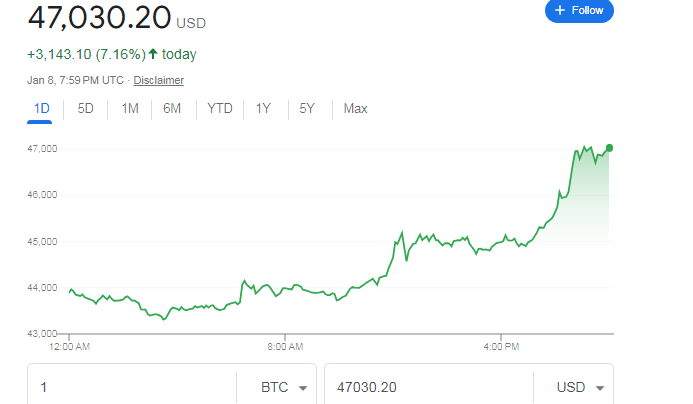Image resolution: width=693 pixels, height=404 pixels.
Task: Click the 4:00 PM axis marker
Action: click(501, 347)
